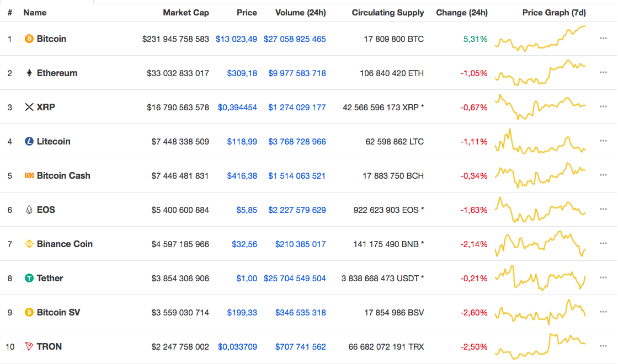Select the Bitcoin SV name
The width and height of the screenshot is (618, 364).
[57, 312]
